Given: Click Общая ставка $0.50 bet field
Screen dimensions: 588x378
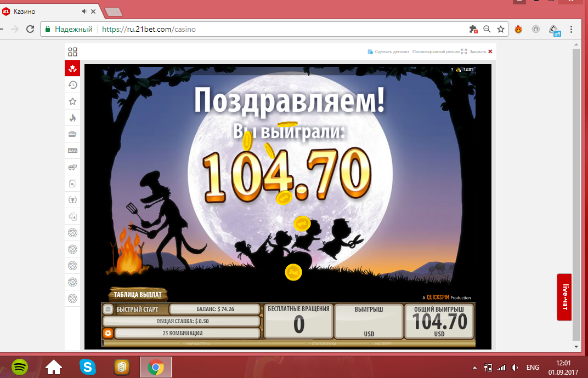Looking at the screenshot, I should pos(182,321).
